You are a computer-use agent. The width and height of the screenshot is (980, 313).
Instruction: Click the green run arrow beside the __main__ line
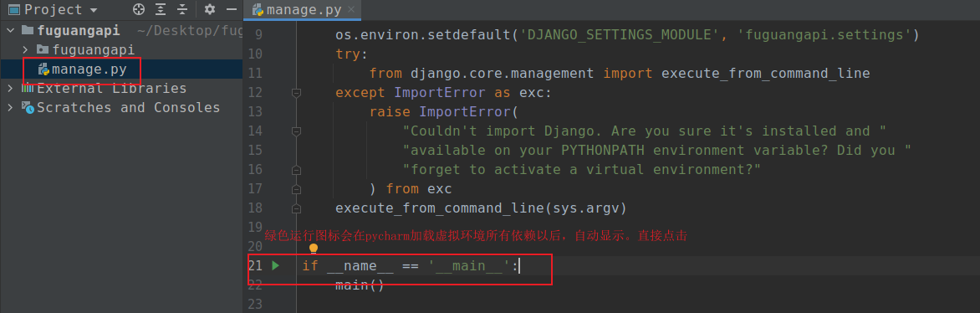[x=276, y=265]
